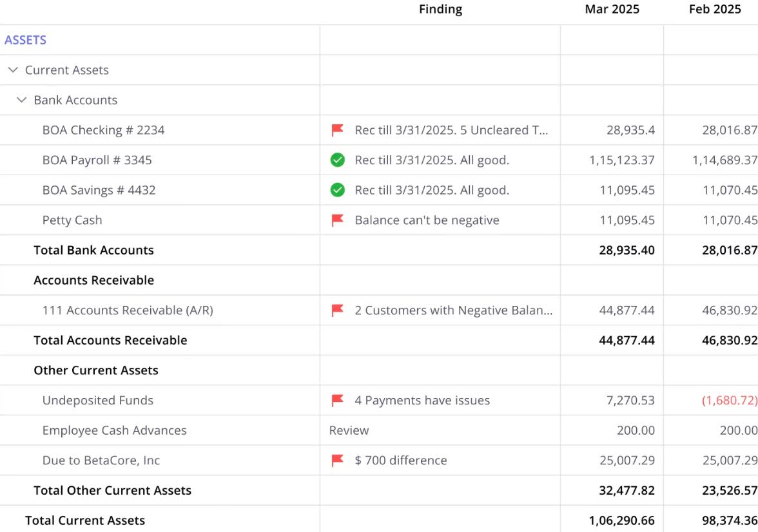Collapse the Current Assets section

12,70
